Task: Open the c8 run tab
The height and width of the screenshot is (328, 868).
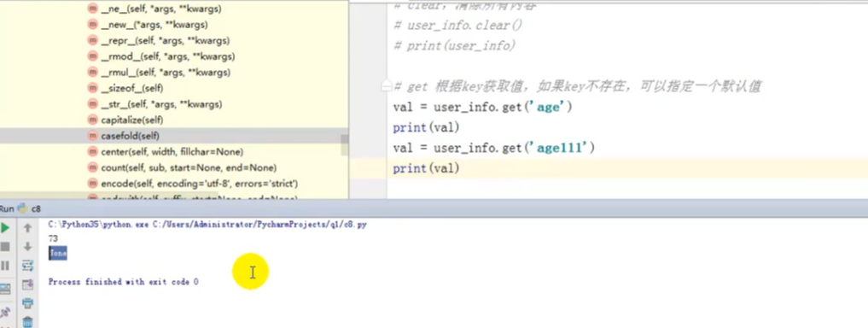Action: pyautogui.click(x=36, y=209)
